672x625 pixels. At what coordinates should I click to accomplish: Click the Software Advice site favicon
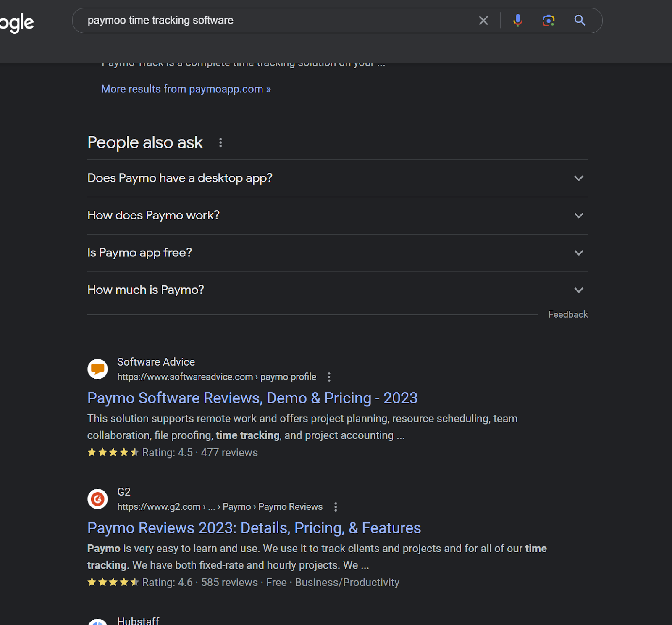[97, 369]
